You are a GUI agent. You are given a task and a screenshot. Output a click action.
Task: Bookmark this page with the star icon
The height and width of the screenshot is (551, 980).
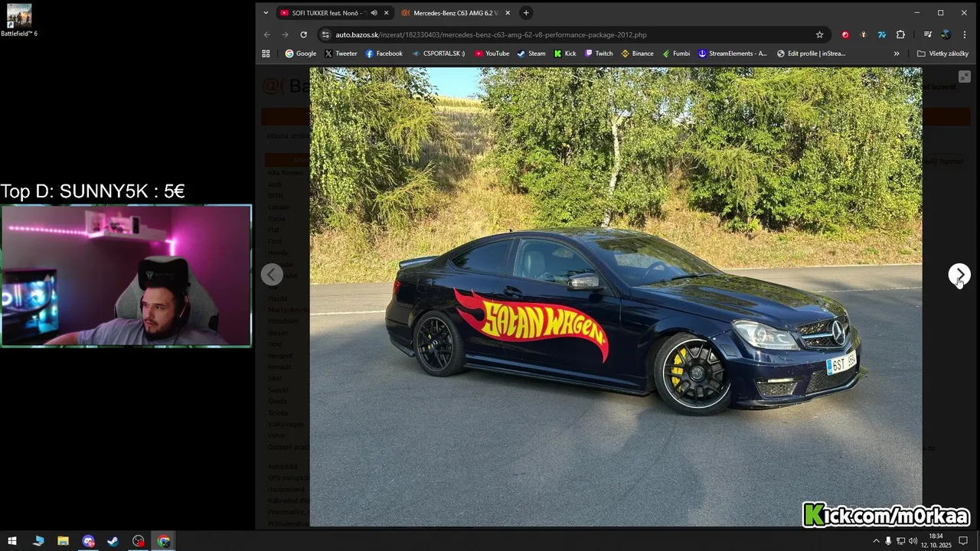[819, 34]
